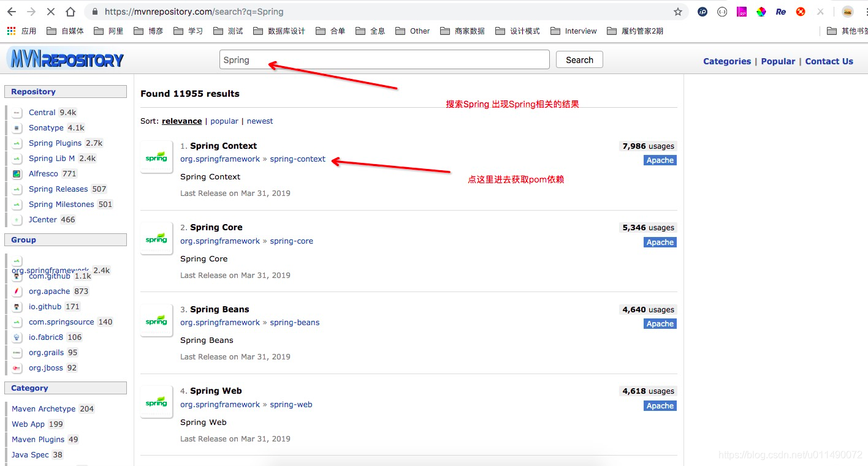Screen dimensions: 868x466
Task: Click 5,346 usages for Spring Core
Action: [649, 228]
